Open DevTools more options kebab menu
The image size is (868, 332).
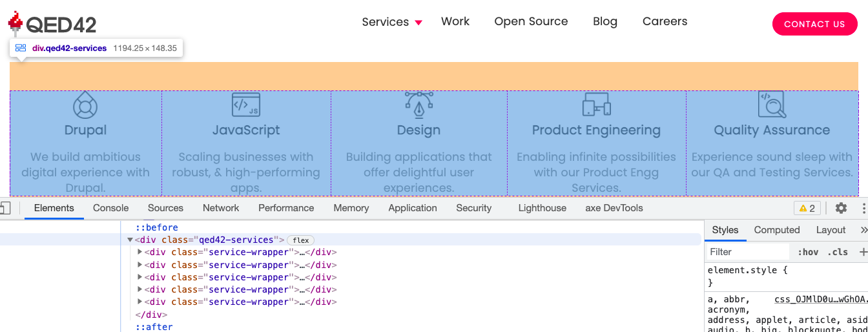click(x=863, y=208)
